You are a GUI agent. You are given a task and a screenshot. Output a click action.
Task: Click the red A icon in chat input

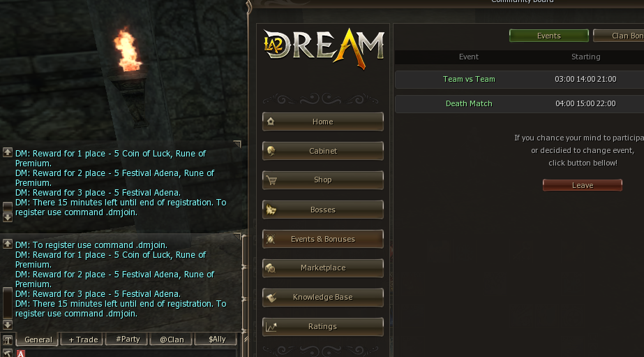coord(21,354)
